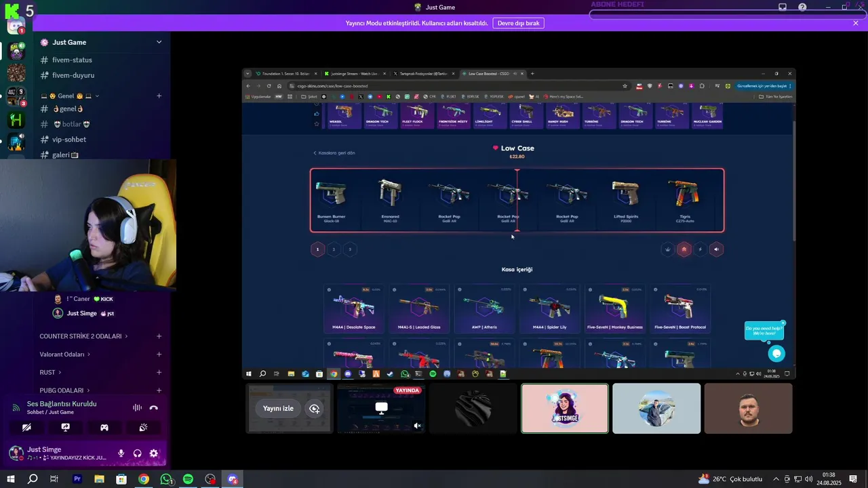Open WhatsApp from the taskbar

(x=166, y=479)
